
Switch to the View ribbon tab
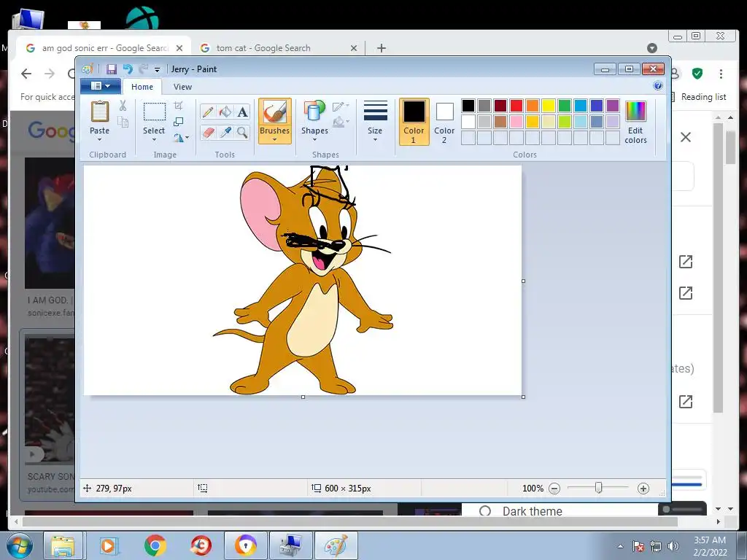coord(182,87)
